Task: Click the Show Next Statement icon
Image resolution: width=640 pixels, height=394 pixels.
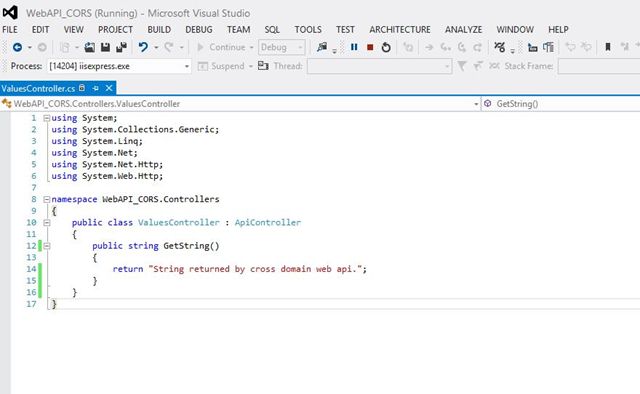Action: click(x=429, y=47)
